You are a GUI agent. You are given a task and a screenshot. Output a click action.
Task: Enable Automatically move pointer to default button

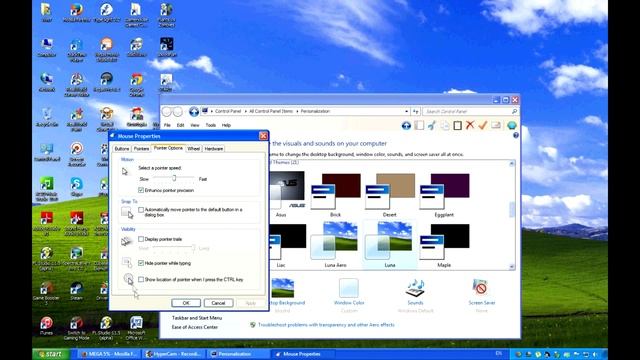click(x=141, y=210)
